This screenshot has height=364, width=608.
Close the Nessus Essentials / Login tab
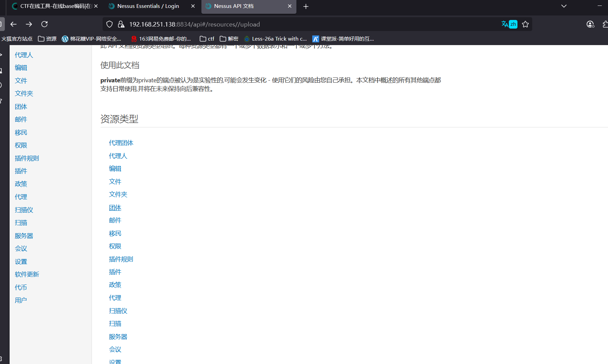click(193, 6)
